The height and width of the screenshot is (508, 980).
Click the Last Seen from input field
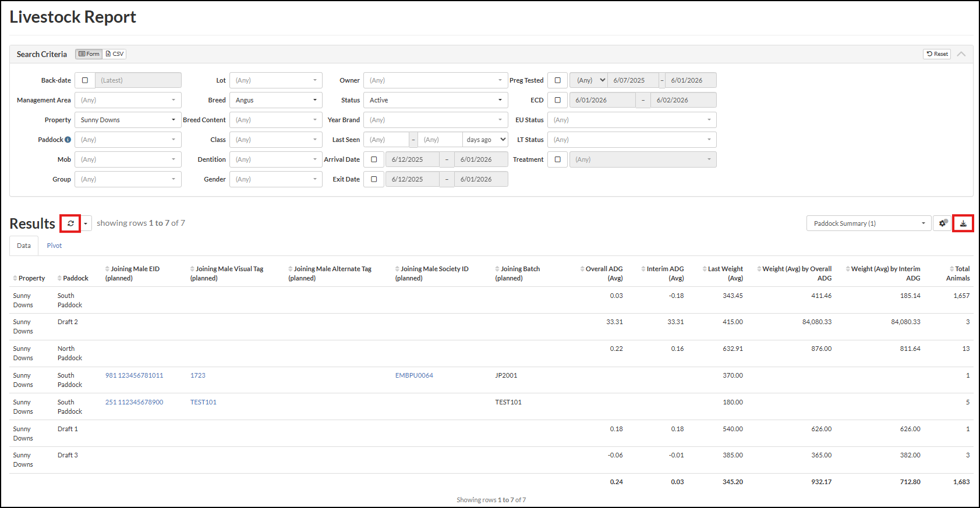click(386, 140)
